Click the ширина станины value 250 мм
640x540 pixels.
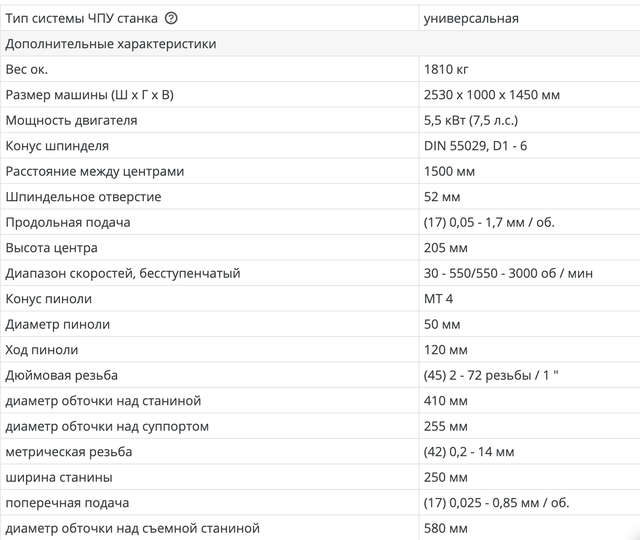point(446,477)
